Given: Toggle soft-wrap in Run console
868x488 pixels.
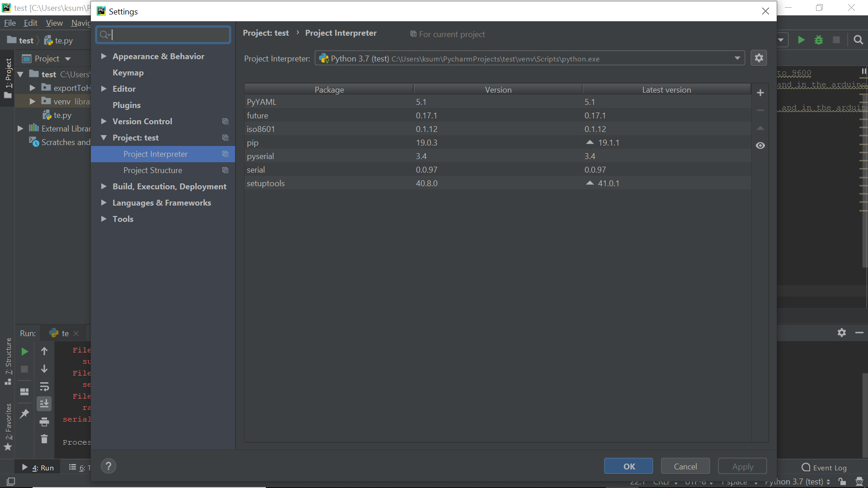Looking at the screenshot, I should click(x=44, y=387).
